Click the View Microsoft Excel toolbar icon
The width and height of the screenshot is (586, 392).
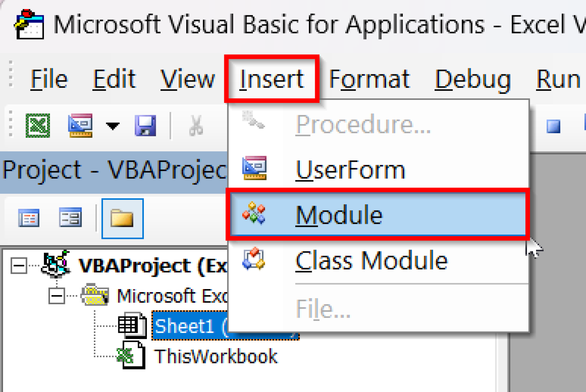click(x=37, y=125)
